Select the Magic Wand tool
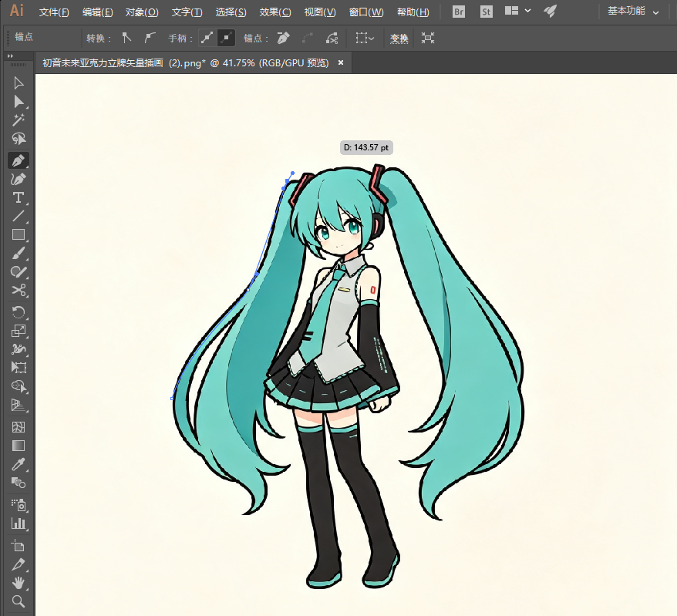This screenshot has width=677, height=616. [x=19, y=119]
